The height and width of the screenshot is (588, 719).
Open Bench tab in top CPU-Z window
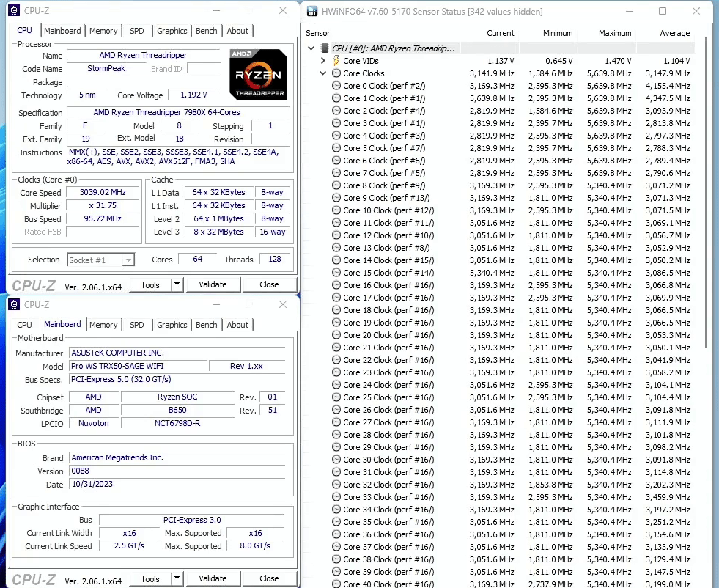pos(207,31)
